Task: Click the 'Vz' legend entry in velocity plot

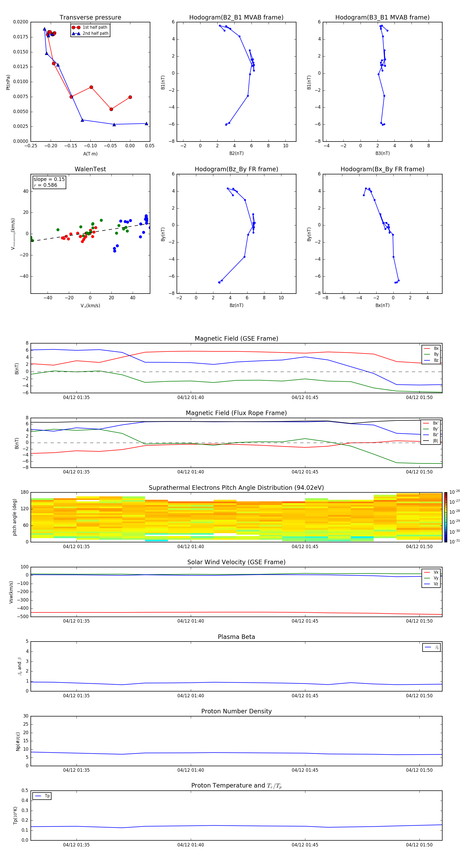Action: pos(431,584)
